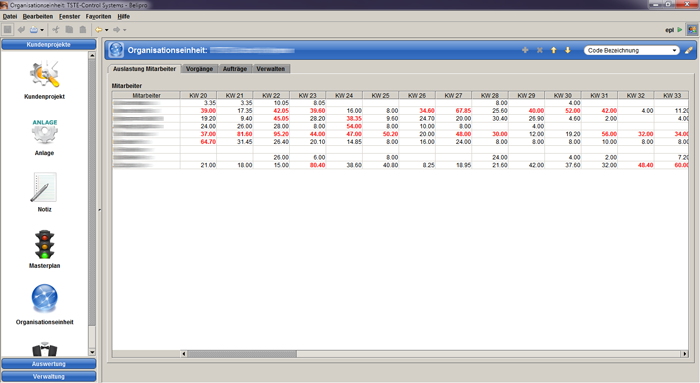
Task: Click the KW 27 column header
Action: [453, 95]
